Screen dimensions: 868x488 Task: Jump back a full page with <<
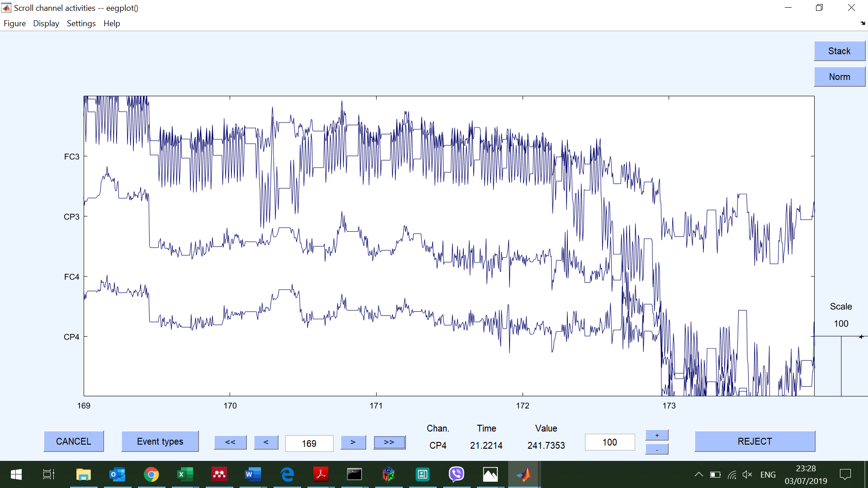click(230, 442)
